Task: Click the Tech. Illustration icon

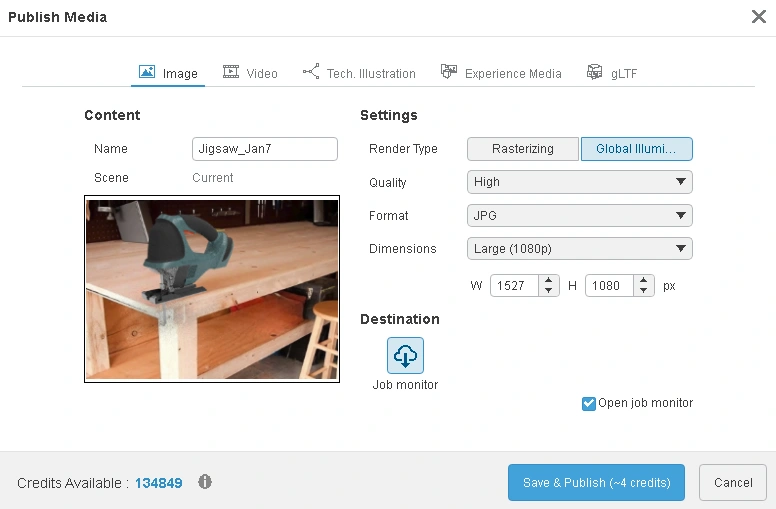Action: pos(311,72)
